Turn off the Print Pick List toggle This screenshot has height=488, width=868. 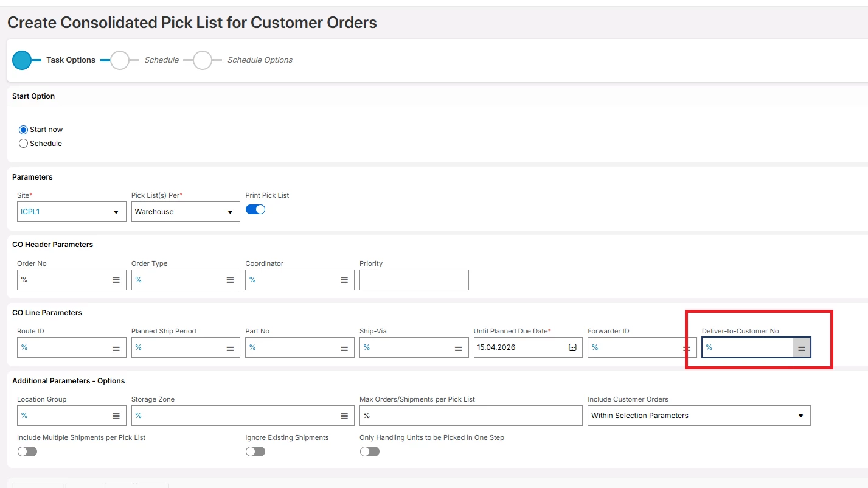coord(255,209)
